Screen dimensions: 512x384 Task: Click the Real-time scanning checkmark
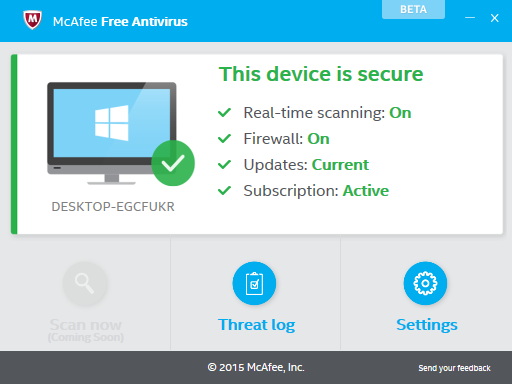(x=225, y=113)
